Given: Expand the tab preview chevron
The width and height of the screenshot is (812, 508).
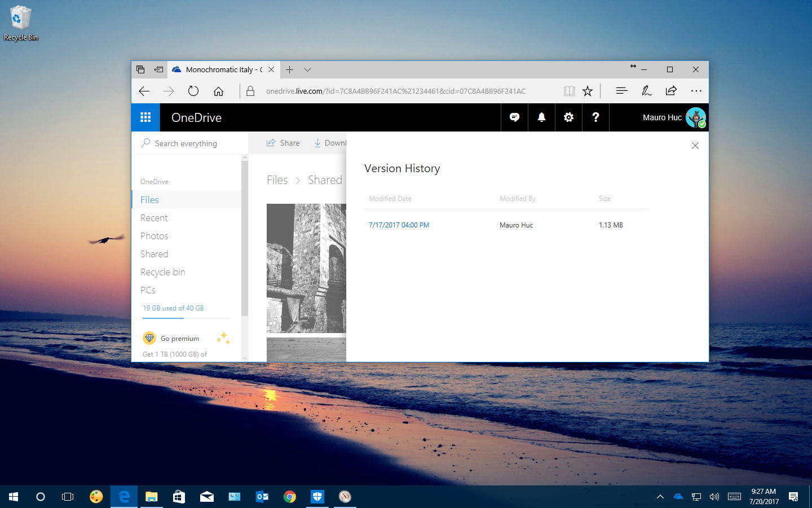Looking at the screenshot, I should coord(307,69).
